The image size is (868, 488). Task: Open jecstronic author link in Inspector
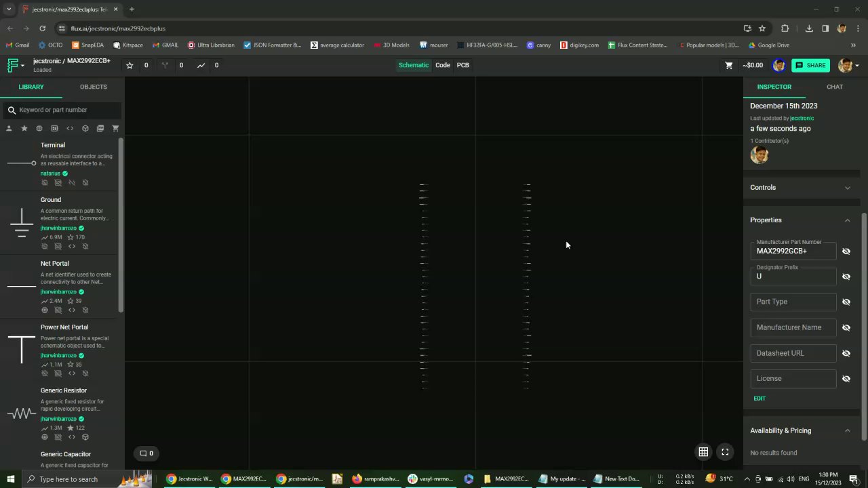[x=802, y=118]
